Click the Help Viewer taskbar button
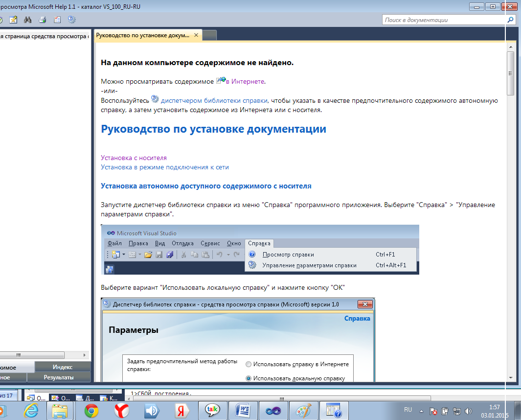521x420 pixels. pyautogui.click(x=334, y=411)
